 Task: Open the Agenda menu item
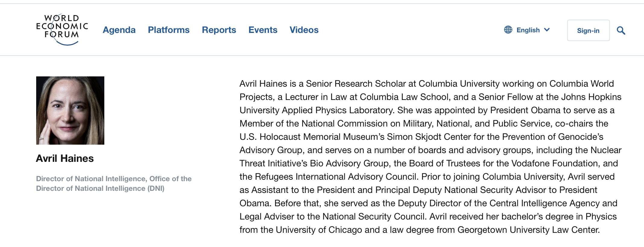[119, 30]
